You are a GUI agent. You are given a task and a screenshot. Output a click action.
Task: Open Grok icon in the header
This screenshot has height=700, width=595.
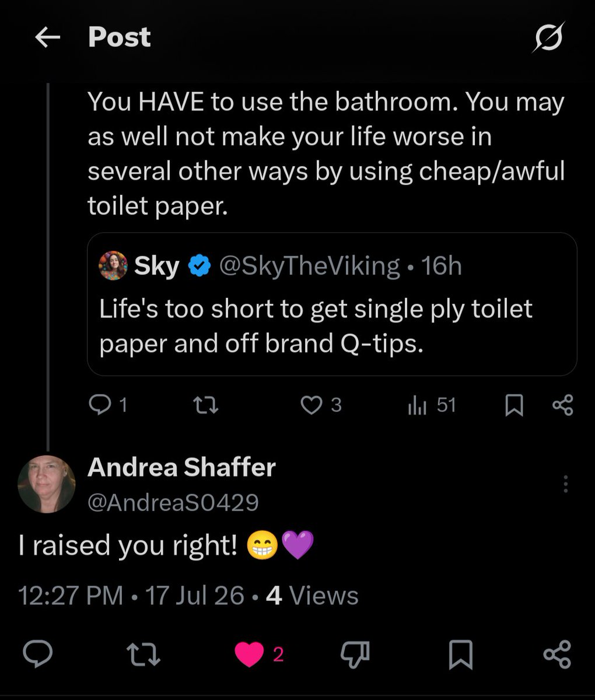coord(549,38)
